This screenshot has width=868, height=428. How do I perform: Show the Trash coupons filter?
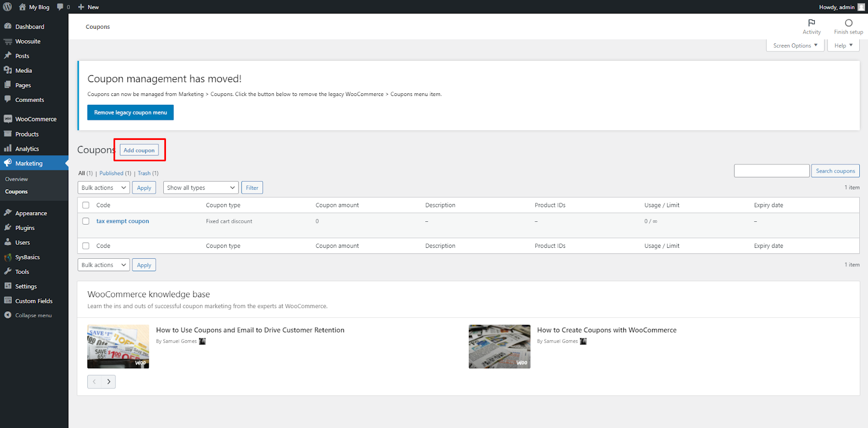(144, 174)
